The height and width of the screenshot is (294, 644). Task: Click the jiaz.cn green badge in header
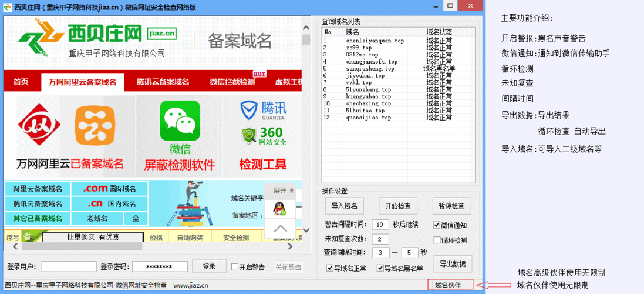(x=161, y=32)
